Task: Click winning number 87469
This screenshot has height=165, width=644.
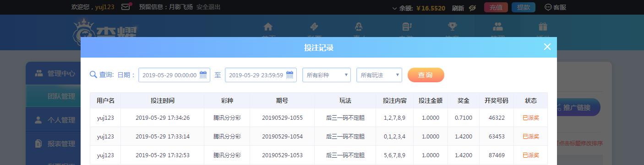Action: (x=497, y=155)
